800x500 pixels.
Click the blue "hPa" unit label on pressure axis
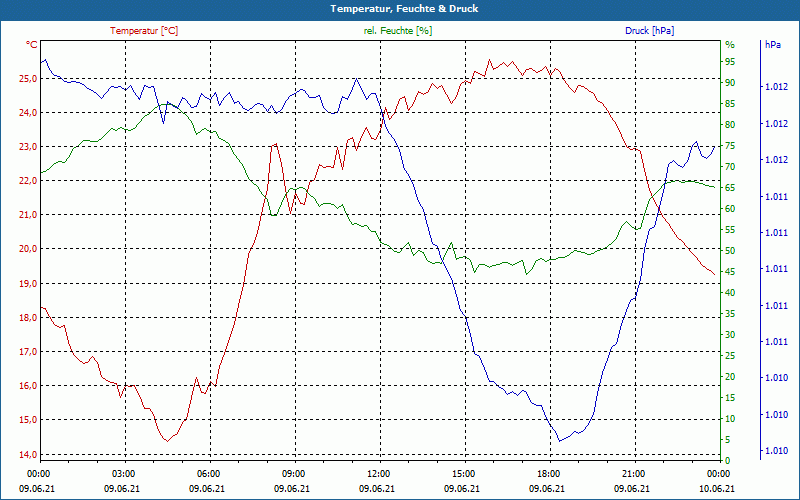coord(773,45)
